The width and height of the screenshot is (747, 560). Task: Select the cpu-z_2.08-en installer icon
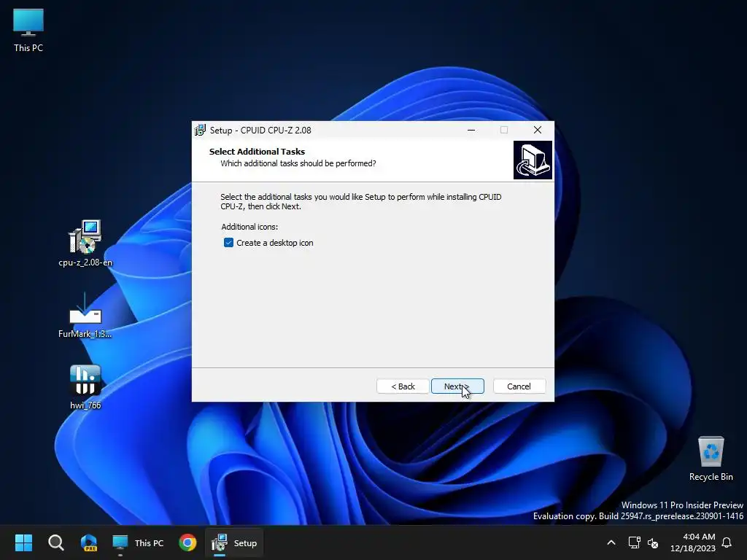pyautogui.click(x=85, y=244)
